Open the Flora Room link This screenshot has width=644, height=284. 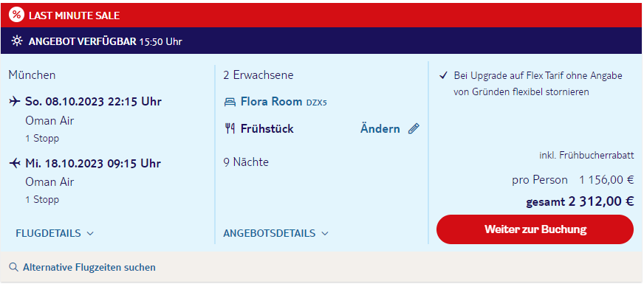coord(272,101)
